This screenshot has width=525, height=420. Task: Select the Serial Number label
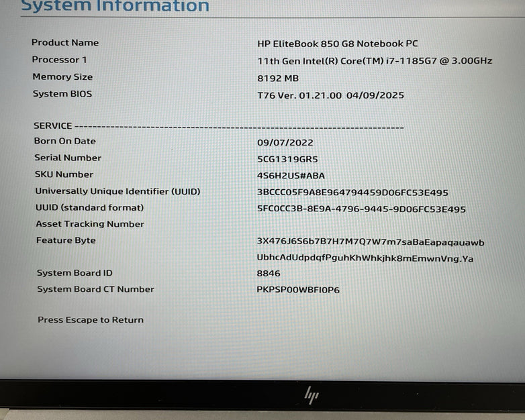(x=68, y=158)
